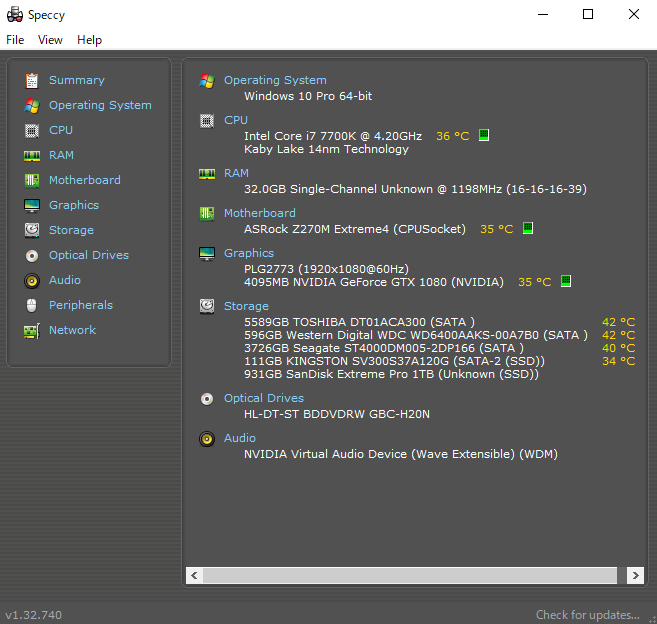The width and height of the screenshot is (657, 624).
Task: Select the Network card icon in sidebar
Action: click(32, 330)
